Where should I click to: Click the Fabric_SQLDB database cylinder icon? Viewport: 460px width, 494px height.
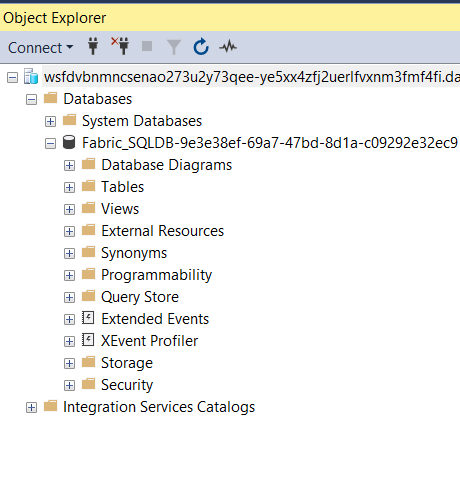(x=69, y=142)
